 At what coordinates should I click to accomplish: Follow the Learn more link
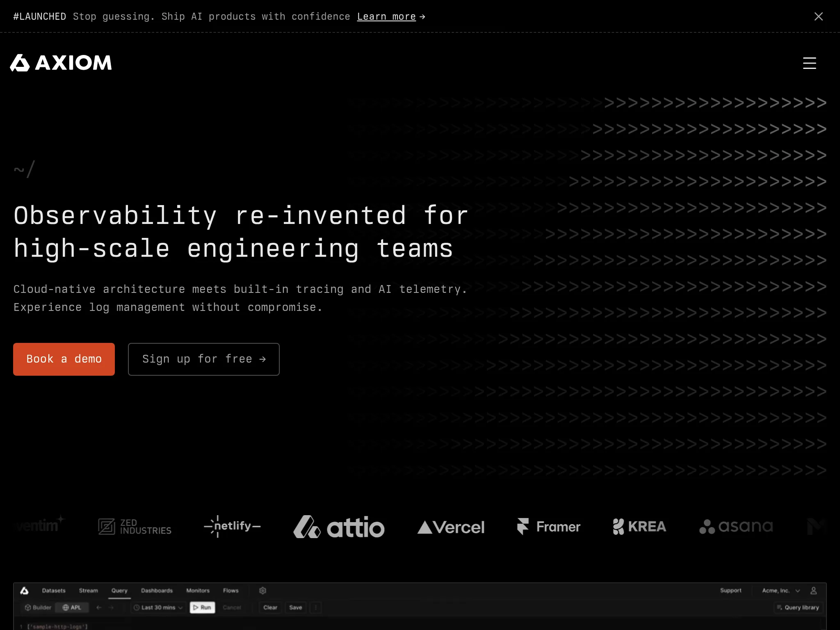[386, 16]
